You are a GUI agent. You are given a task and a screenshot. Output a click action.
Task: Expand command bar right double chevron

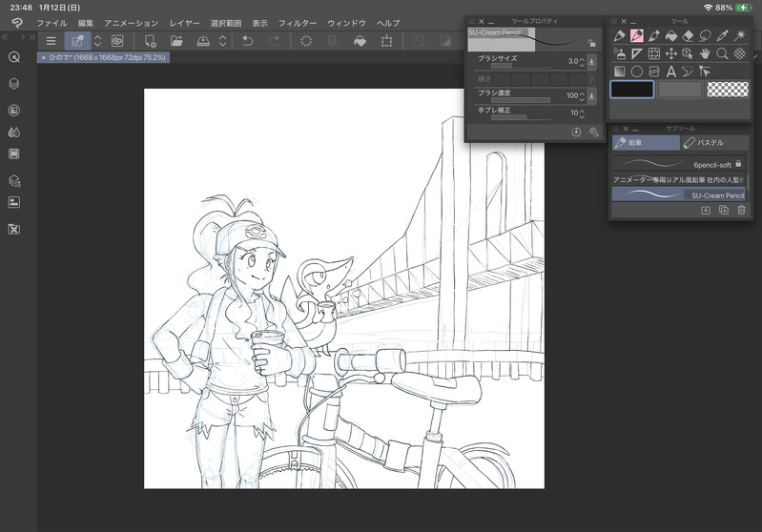pyautogui.click(x=32, y=37)
